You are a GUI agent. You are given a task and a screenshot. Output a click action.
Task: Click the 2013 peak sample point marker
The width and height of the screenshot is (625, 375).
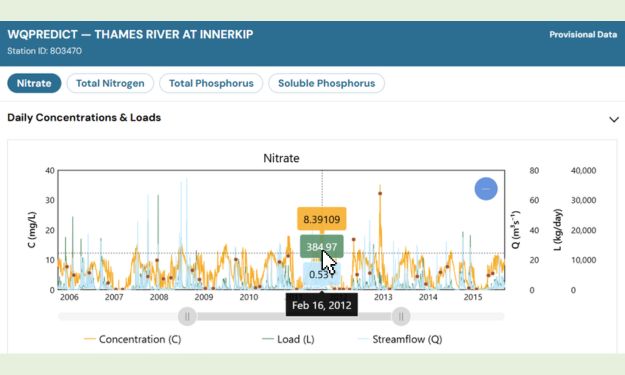pyautogui.click(x=380, y=194)
